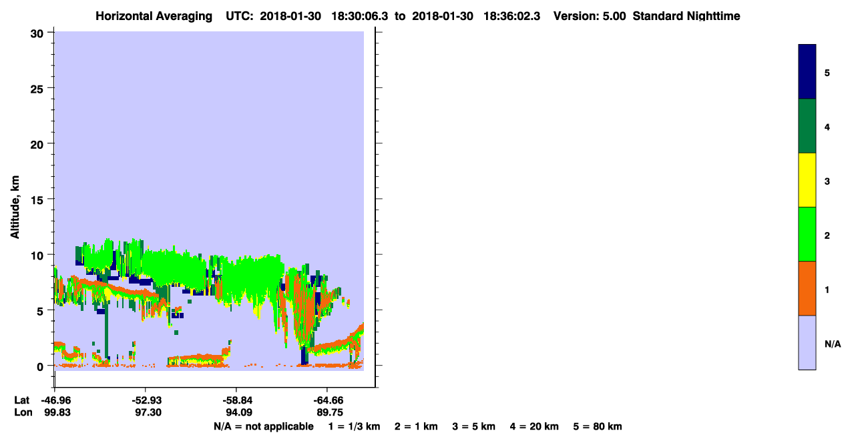Click the latitude value '-64.66'
Image resolution: width=868 pixels, height=445 pixels.
[x=327, y=400]
